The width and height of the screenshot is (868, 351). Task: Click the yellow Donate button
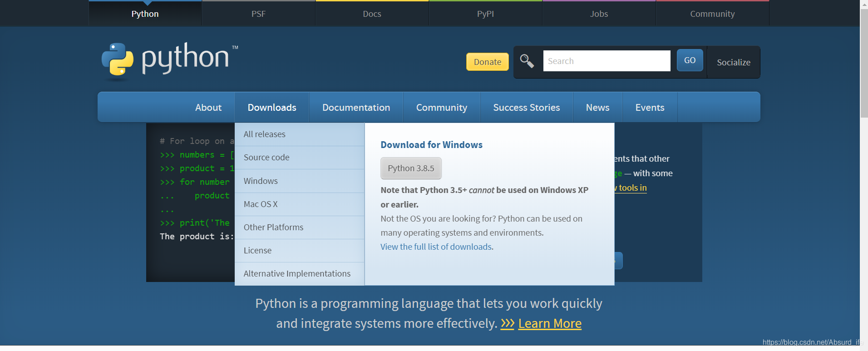(488, 62)
